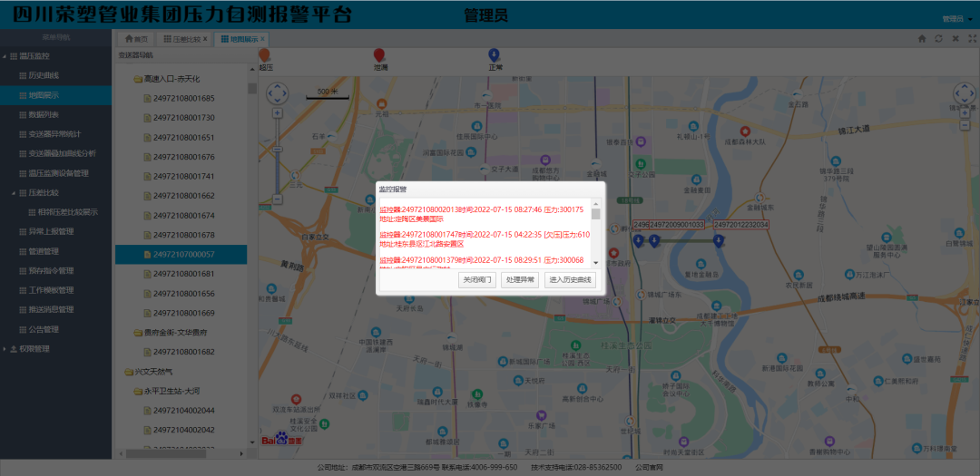Click the pan compass control on left map
This screenshot has width=980, height=476.
[277, 93]
